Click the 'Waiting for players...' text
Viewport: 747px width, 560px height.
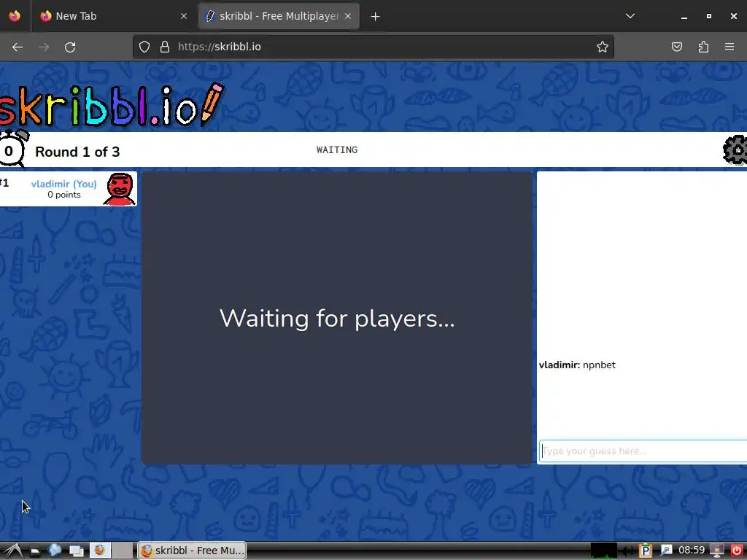pyautogui.click(x=337, y=318)
